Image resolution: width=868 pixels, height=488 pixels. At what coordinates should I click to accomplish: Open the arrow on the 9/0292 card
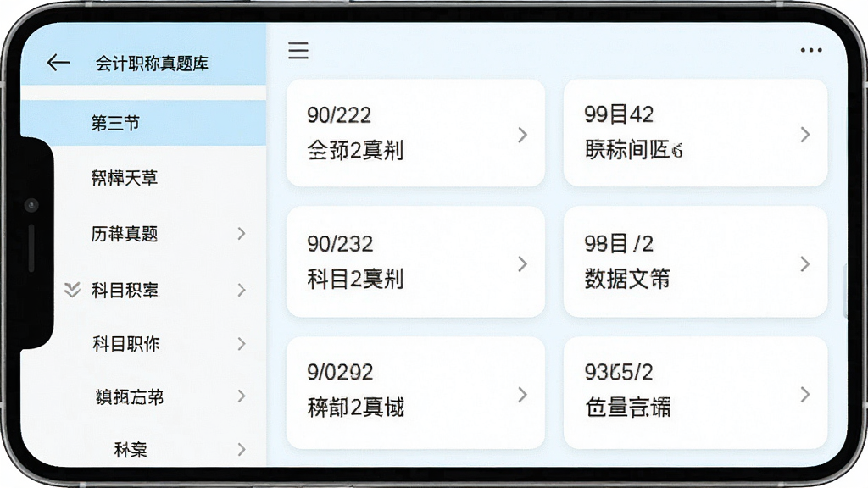[522, 395]
